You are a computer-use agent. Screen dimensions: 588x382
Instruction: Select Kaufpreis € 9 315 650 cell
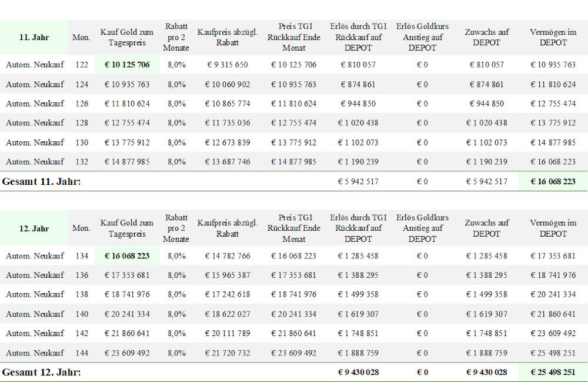(x=228, y=65)
